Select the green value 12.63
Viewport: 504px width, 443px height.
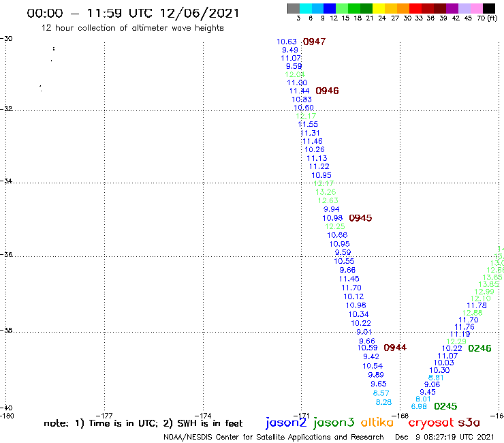pyautogui.click(x=328, y=200)
